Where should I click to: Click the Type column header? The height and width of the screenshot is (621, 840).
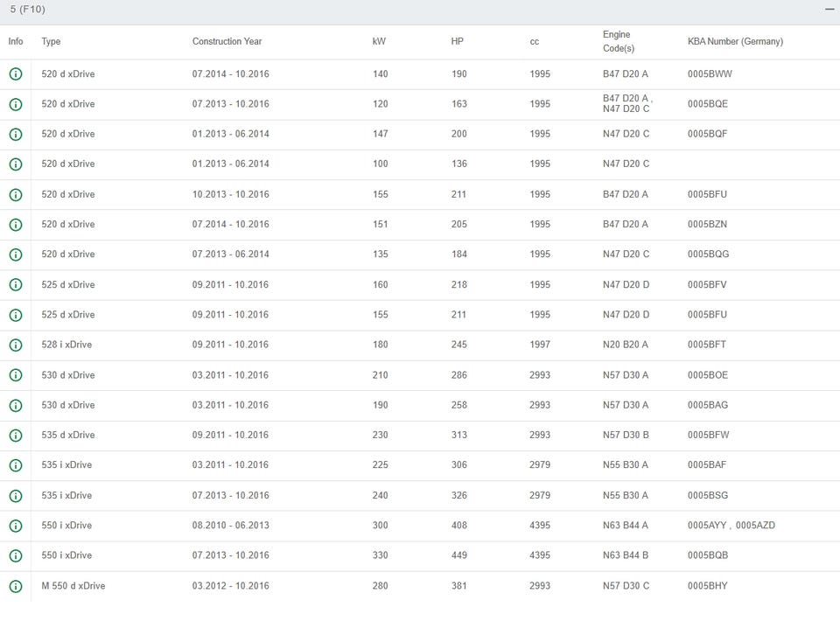coord(51,41)
